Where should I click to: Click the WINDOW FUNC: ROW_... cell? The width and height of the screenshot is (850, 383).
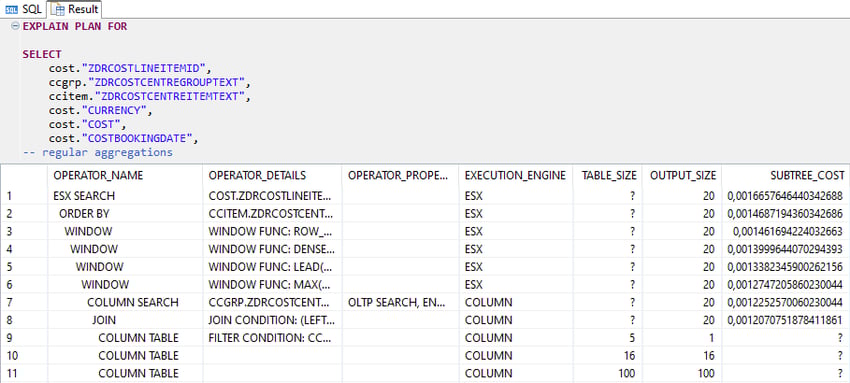coord(271,231)
